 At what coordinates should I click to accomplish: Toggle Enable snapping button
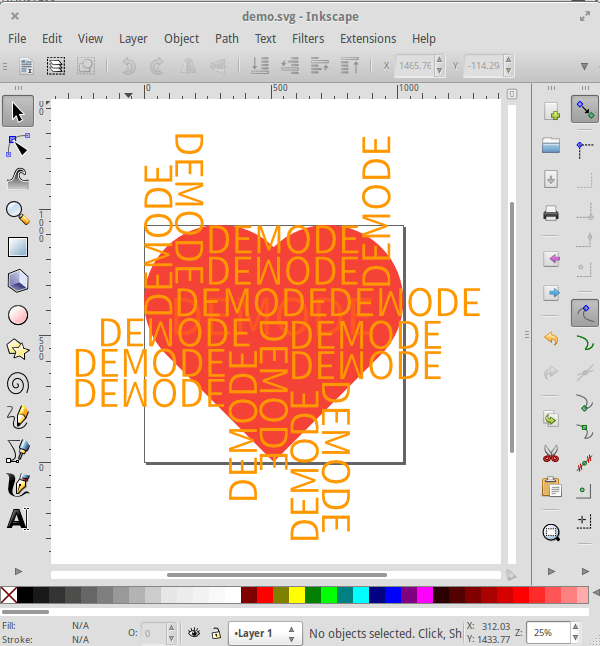pyautogui.click(x=585, y=110)
